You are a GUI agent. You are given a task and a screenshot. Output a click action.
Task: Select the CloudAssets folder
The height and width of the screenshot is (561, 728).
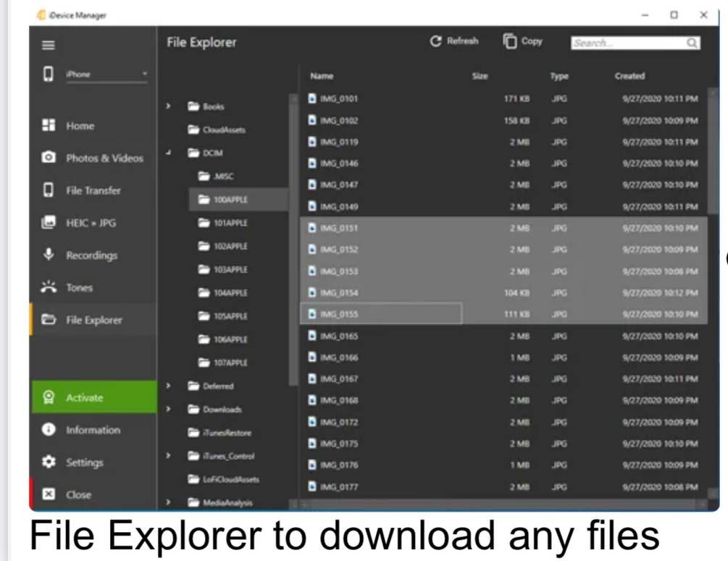[x=217, y=130]
